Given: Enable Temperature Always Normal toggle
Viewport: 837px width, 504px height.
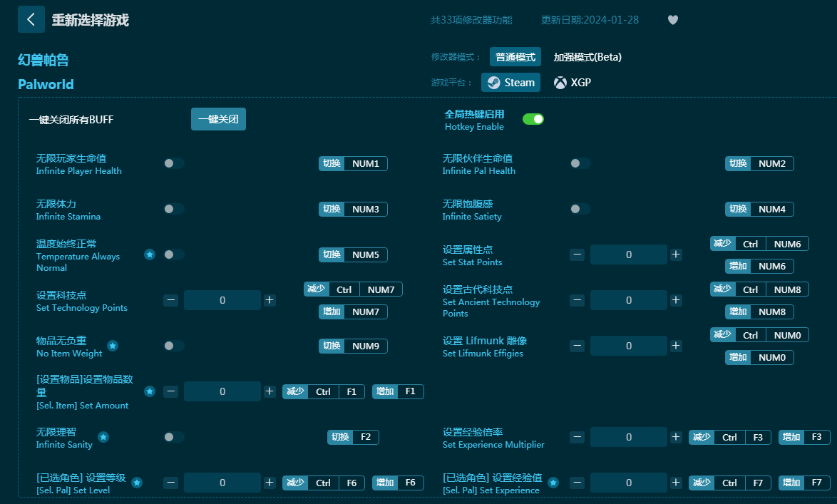Looking at the screenshot, I should point(174,254).
